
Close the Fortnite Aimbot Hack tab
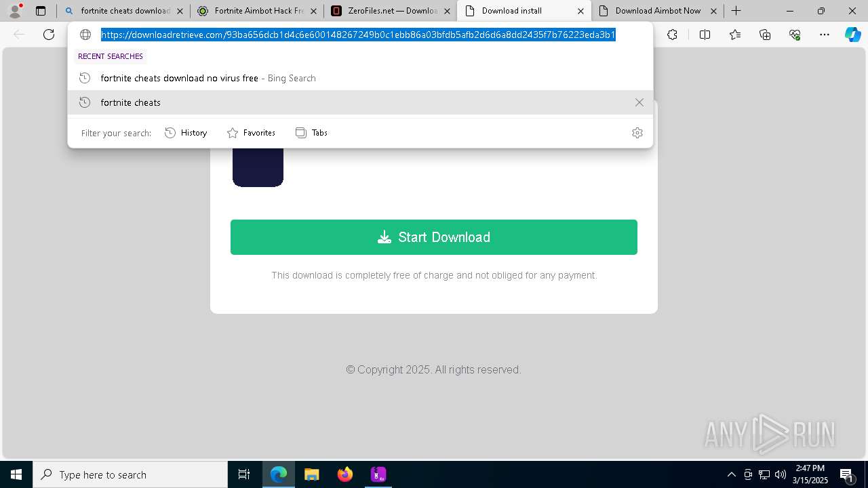coord(313,11)
